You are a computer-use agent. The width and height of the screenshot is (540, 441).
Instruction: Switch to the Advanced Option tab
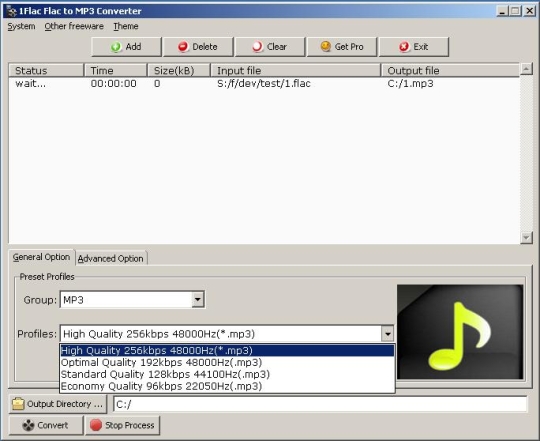pos(111,259)
